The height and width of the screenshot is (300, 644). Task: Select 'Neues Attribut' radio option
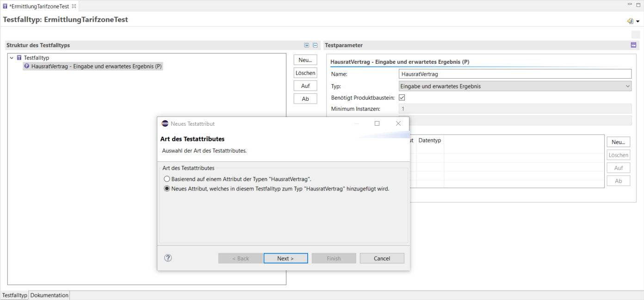167,189
